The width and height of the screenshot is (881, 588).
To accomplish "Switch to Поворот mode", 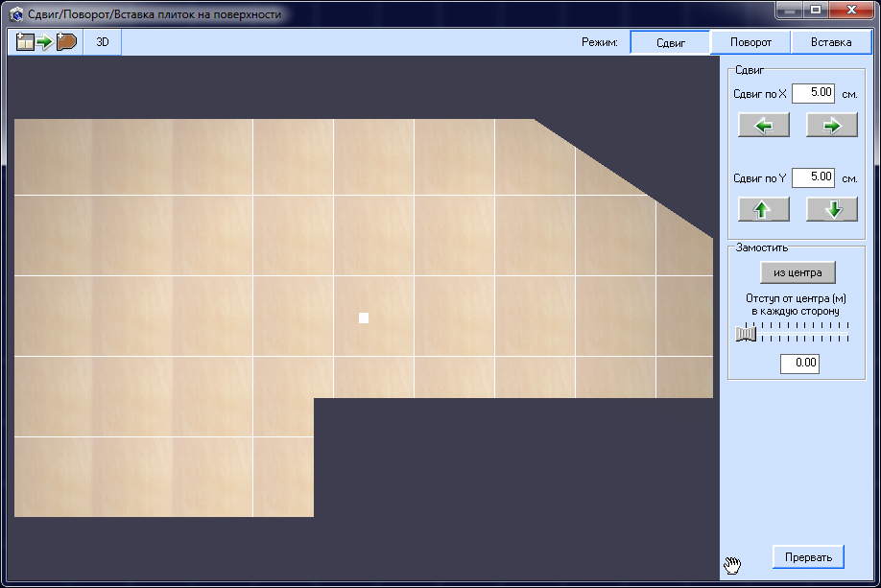I will coord(750,42).
